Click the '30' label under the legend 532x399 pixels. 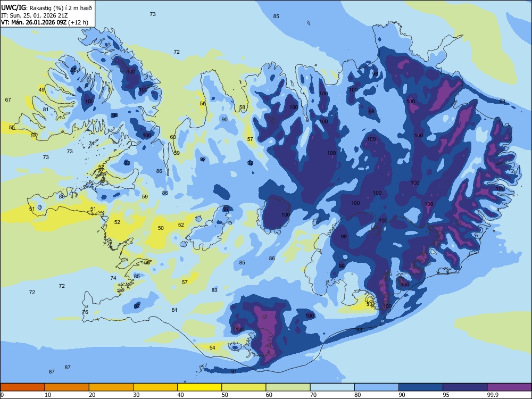coord(136,395)
